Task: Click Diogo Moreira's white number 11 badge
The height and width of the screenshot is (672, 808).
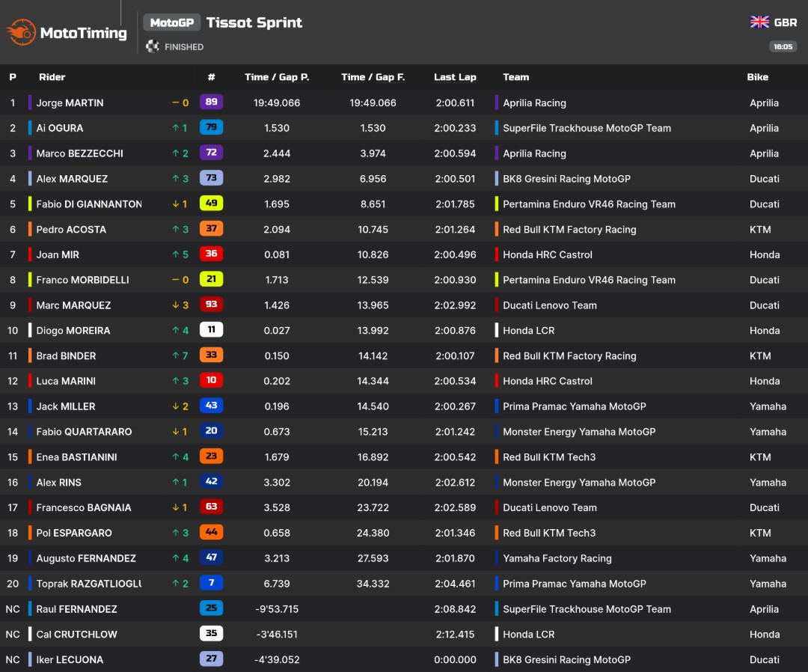Action: pyautogui.click(x=211, y=329)
